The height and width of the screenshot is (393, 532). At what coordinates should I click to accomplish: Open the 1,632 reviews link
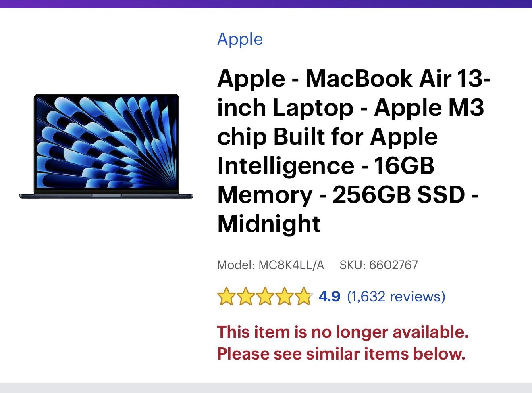point(396,297)
